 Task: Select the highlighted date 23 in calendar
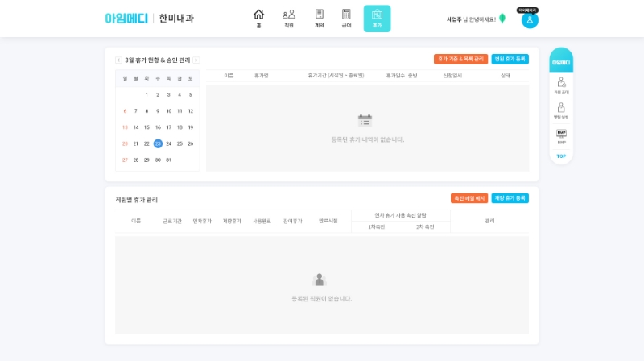[x=158, y=143]
